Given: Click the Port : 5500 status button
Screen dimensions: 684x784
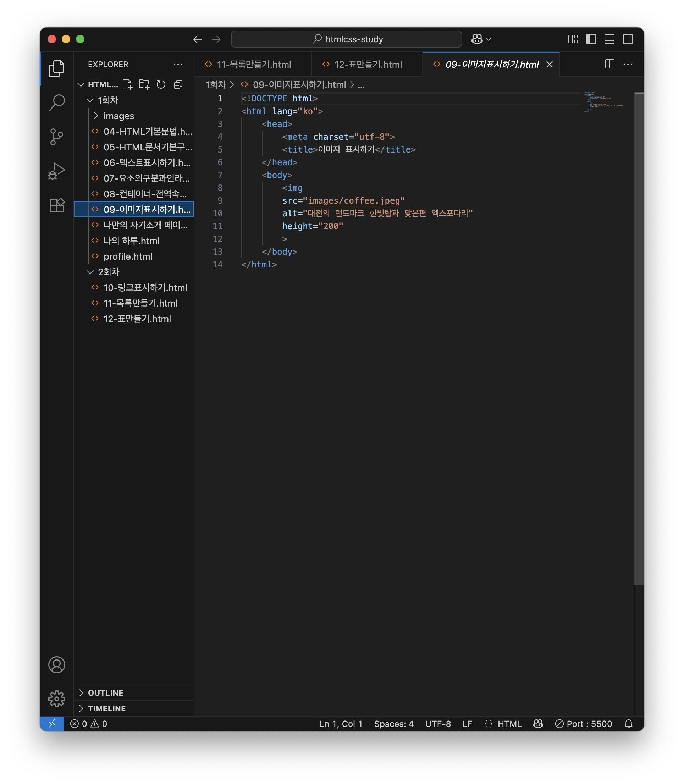Looking at the screenshot, I should click(584, 724).
